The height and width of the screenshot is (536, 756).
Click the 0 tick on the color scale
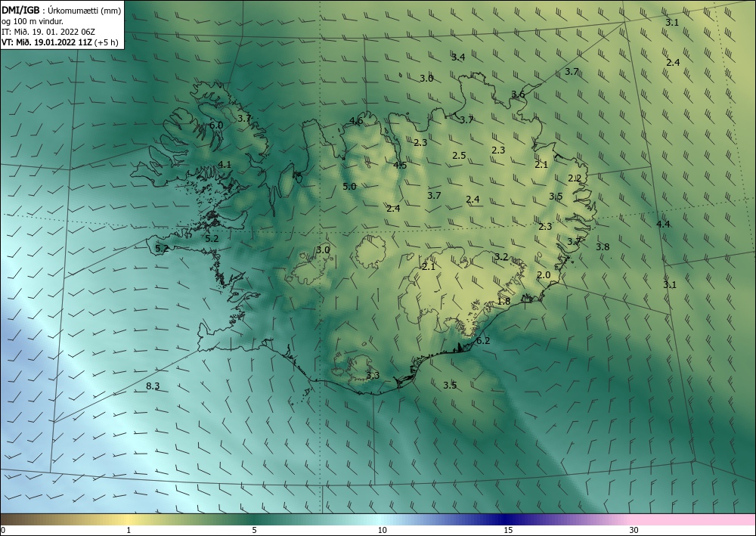[3, 530]
